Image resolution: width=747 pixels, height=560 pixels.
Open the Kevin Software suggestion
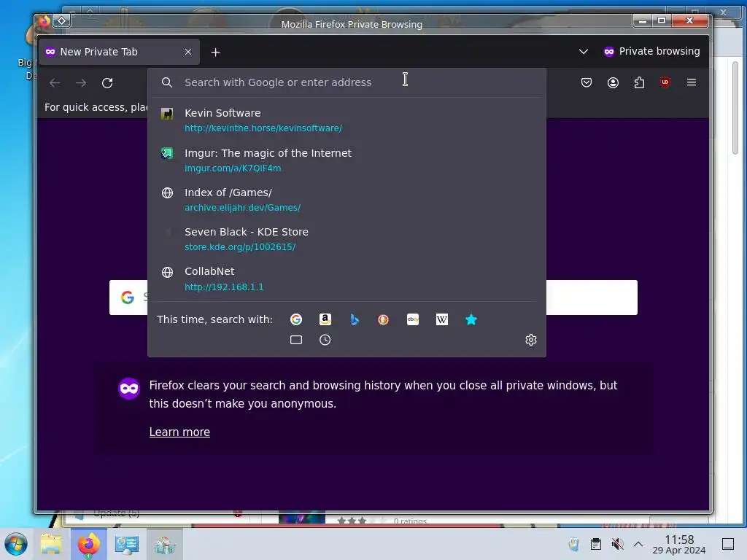[347, 120]
